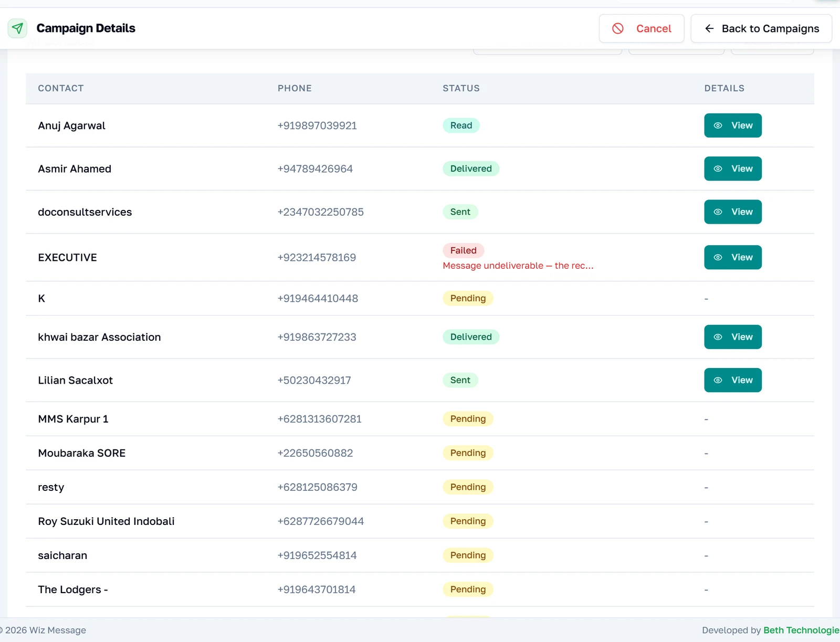The width and height of the screenshot is (840, 642).
Task: Click eye icon in Lilian Sacalxot row
Action: [718, 380]
